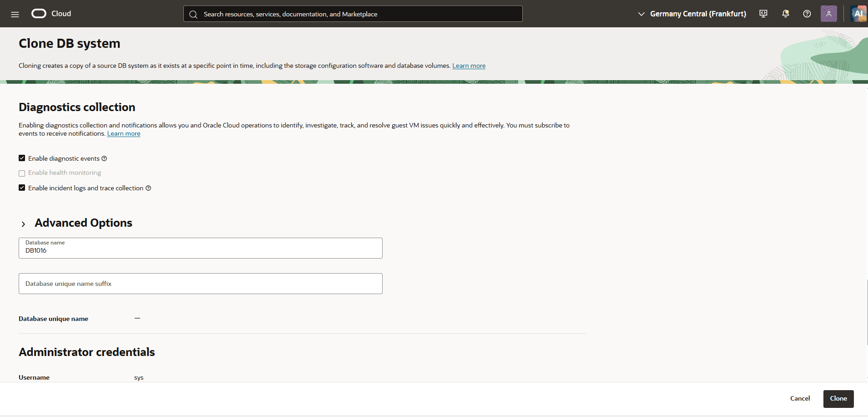This screenshot has height=417, width=868.
Task: Expand the Advanced Options section
Action: coord(23,224)
